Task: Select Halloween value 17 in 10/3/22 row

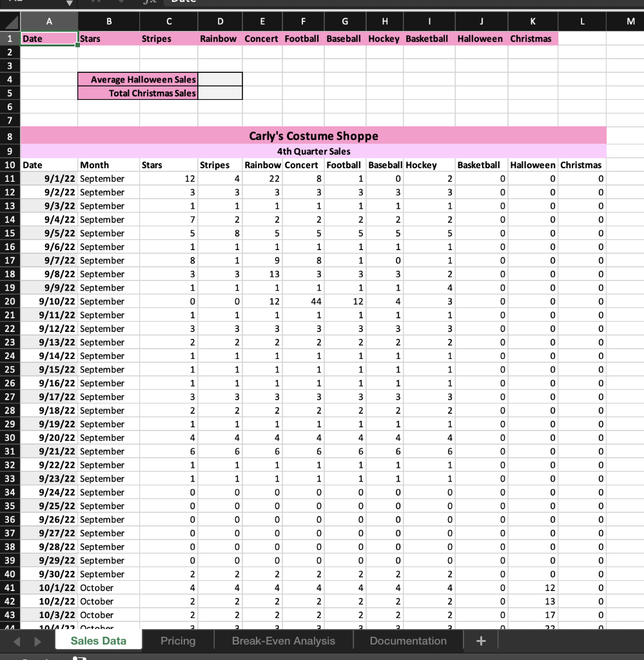Action: (x=533, y=615)
